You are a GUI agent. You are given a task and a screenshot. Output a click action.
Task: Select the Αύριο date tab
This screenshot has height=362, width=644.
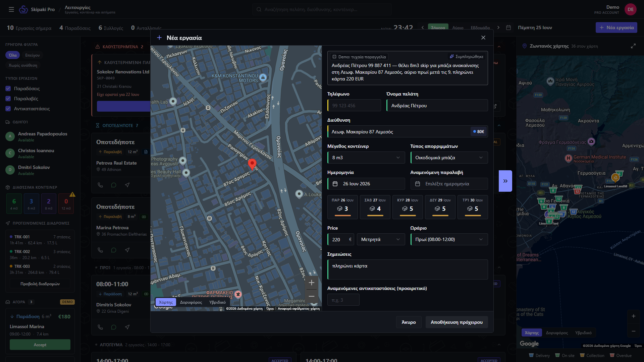[458, 28]
